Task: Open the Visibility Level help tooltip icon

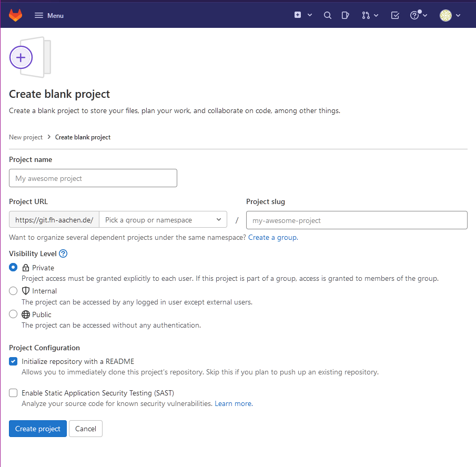Action: point(63,253)
